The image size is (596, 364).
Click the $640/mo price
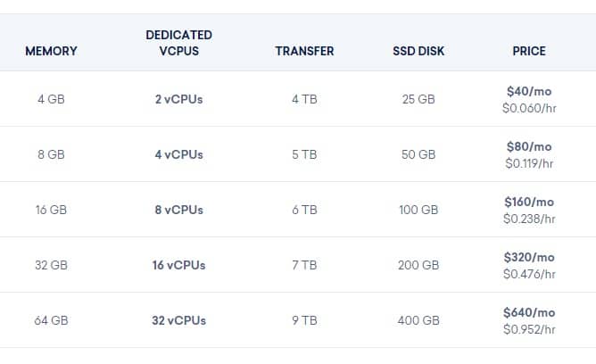[x=529, y=312]
